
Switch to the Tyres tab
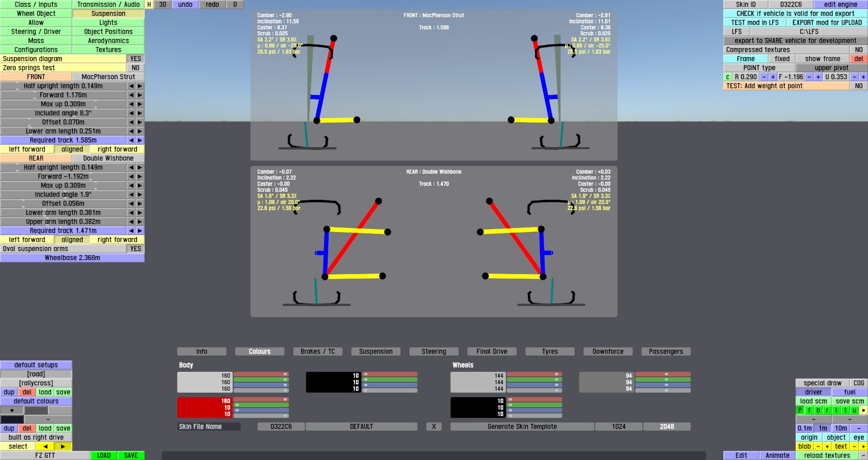click(x=550, y=351)
